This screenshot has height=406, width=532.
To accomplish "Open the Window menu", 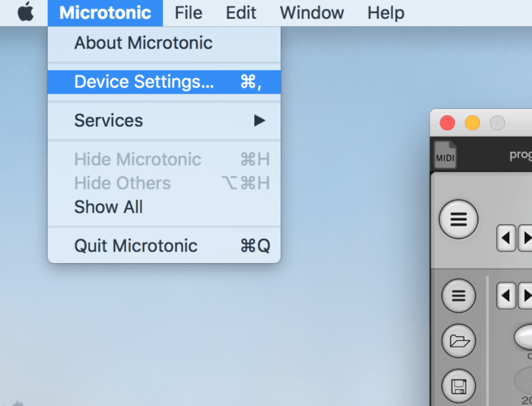I will pos(312,13).
